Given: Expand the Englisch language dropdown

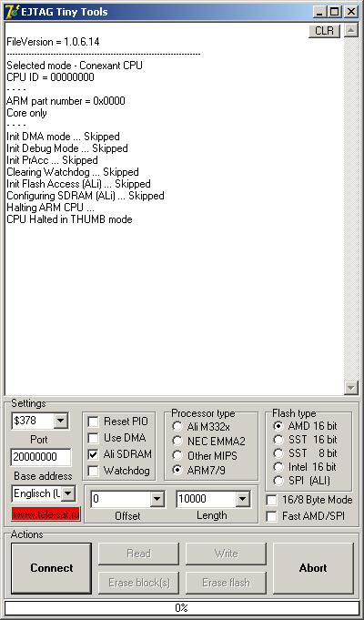Looking at the screenshot, I should coord(68,493).
